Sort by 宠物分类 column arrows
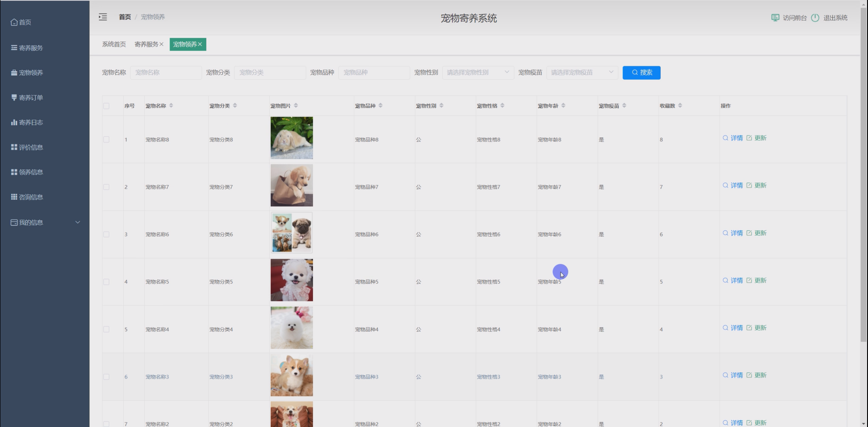The height and width of the screenshot is (427, 868). click(235, 106)
